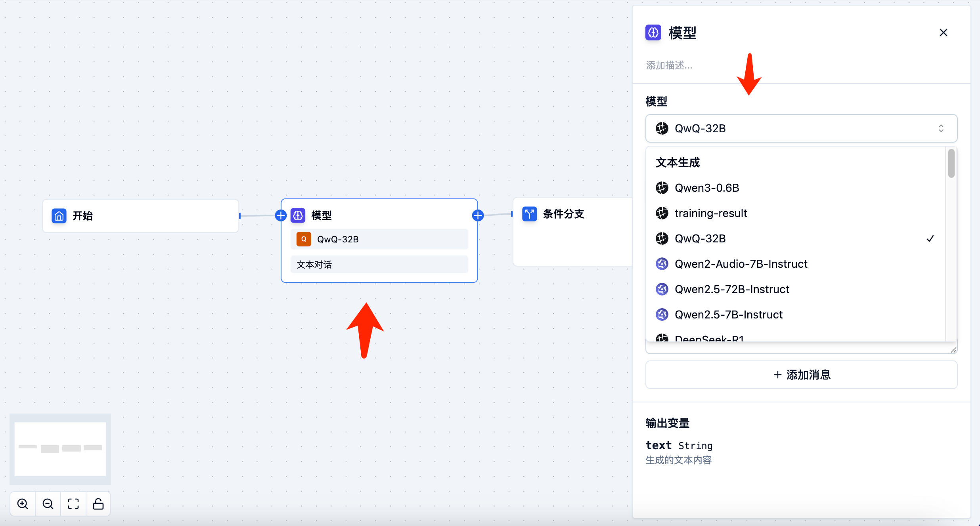Select Qwen2.5-72B-Instruct model
Image resolution: width=980 pixels, height=526 pixels.
(732, 289)
